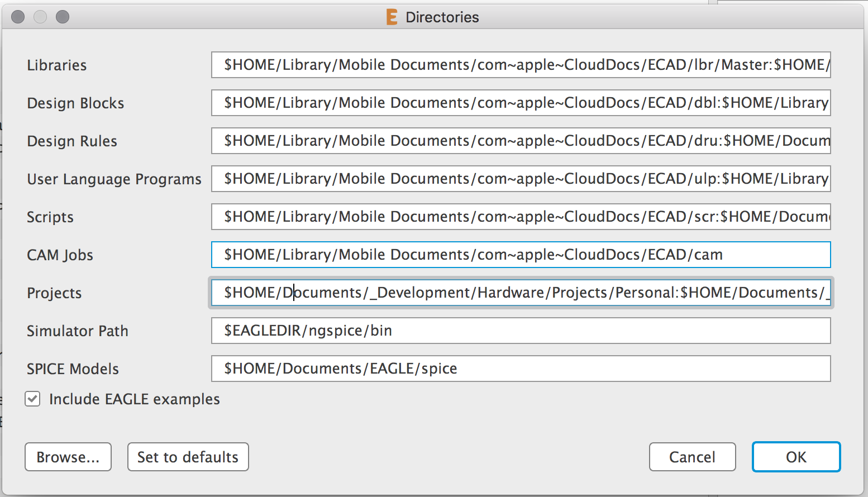The width and height of the screenshot is (868, 497).
Task: Click the OK button to confirm
Action: pos(796,457)
